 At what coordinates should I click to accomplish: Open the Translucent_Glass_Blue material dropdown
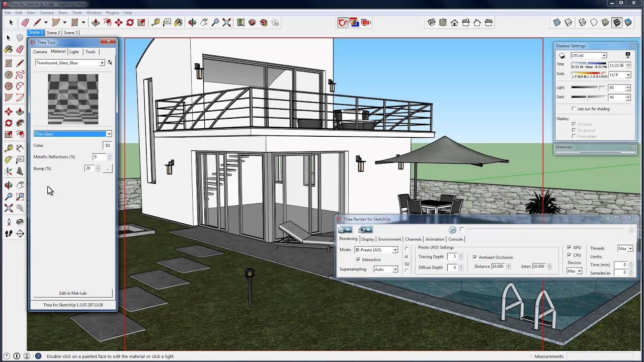(x=70, y=63)
